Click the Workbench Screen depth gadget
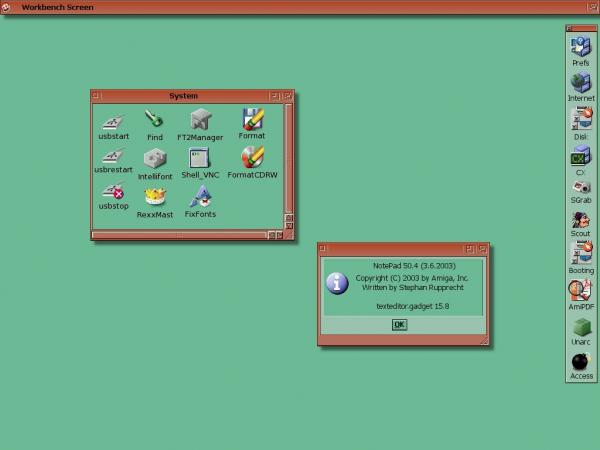Screen dimensions: 600x450 [593, 7]
